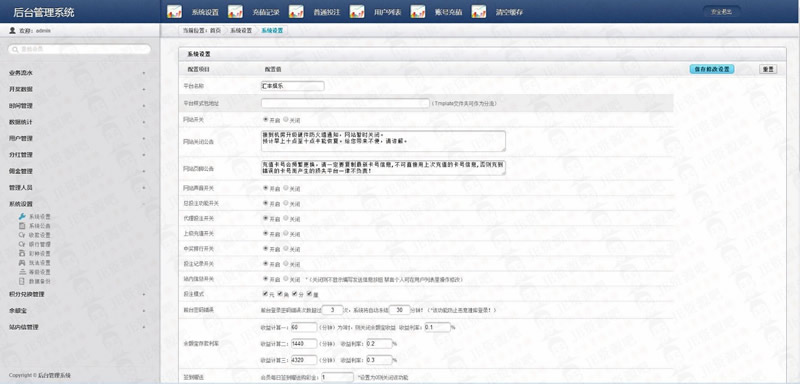
Task: Select 开启 for 总投注功能开关
Action: (265, 203)
